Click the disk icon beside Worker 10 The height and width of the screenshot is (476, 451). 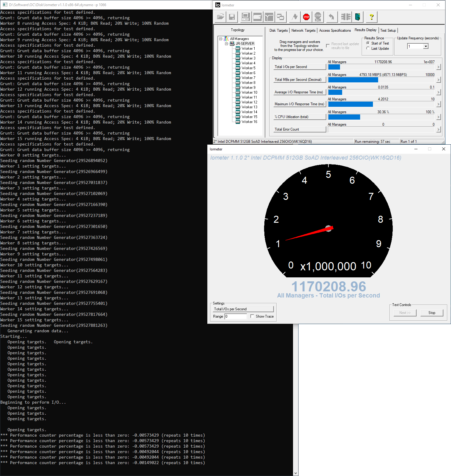pos(238,92)
